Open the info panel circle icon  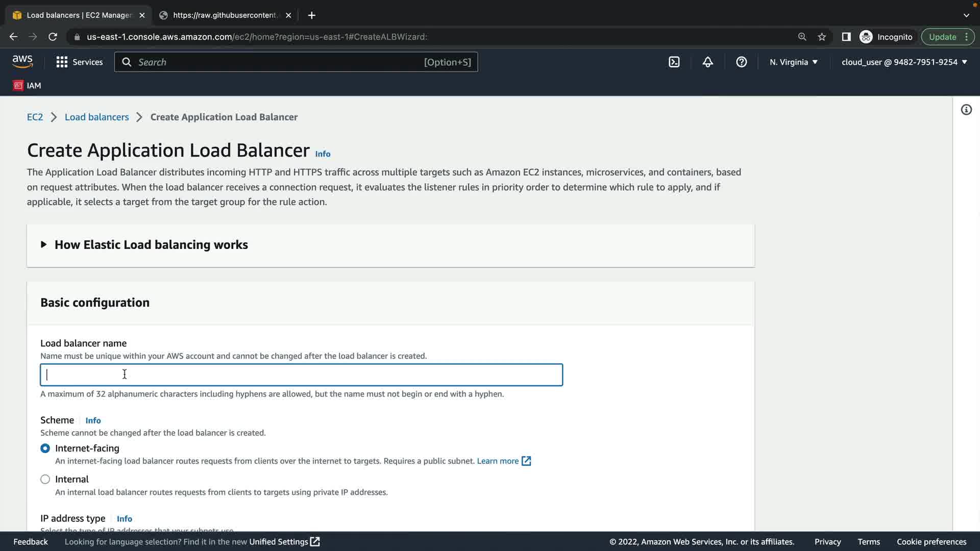[x=966, y=110]
